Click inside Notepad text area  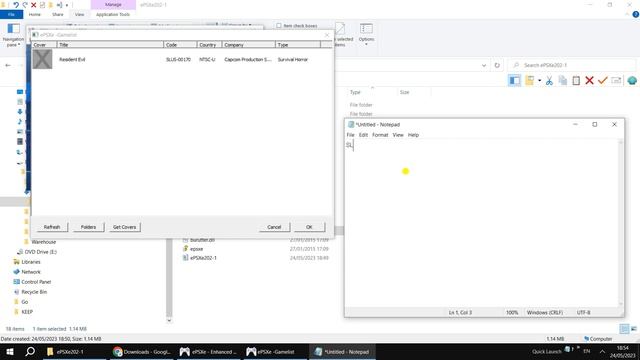tap(482, 222)
